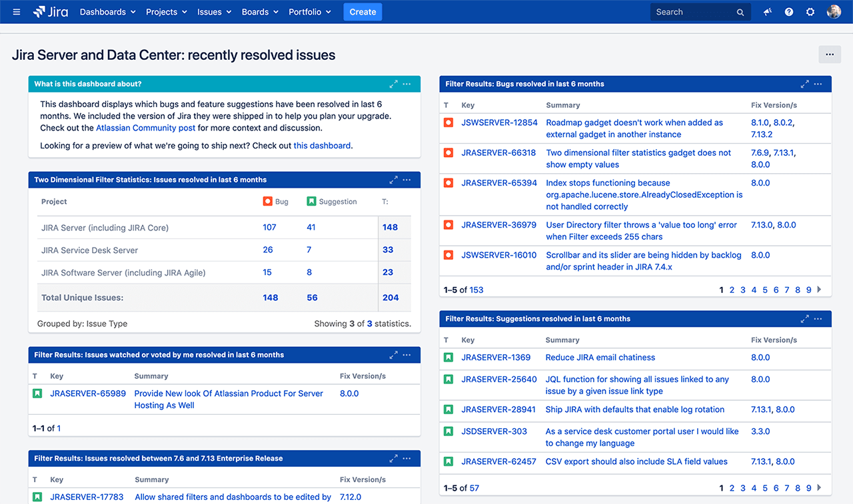Open total 204 unique issues count
Screen dimensions: 853x504
tap(391, 298)
